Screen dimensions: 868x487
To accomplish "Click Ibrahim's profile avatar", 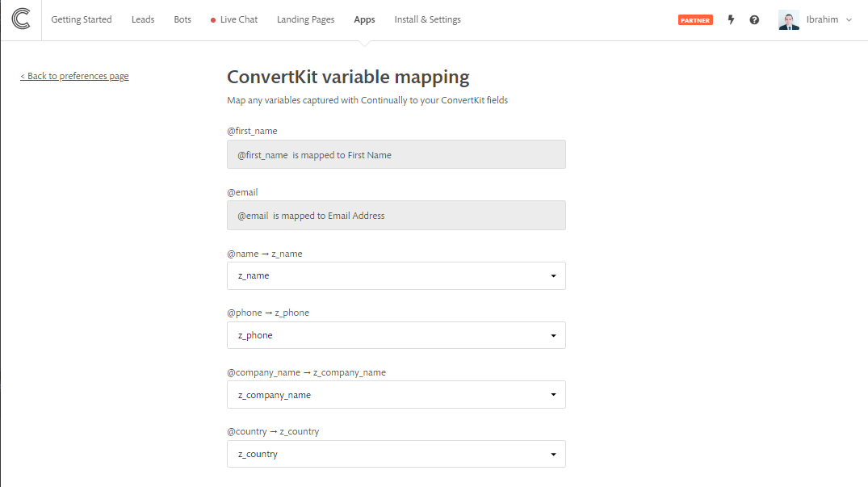I will tap(788, 20).
